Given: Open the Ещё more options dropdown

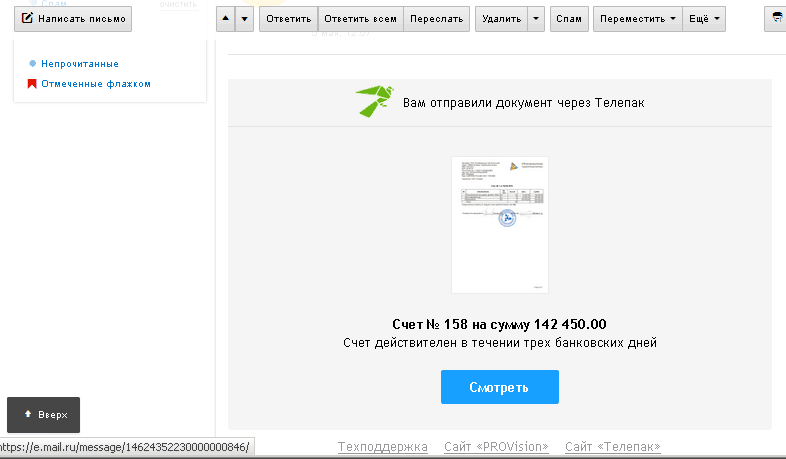Looking at the screenshot, I should tap(704, 19).
